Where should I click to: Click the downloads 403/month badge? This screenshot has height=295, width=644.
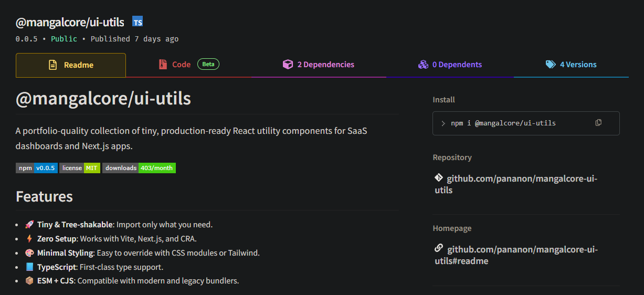(139, 168)
